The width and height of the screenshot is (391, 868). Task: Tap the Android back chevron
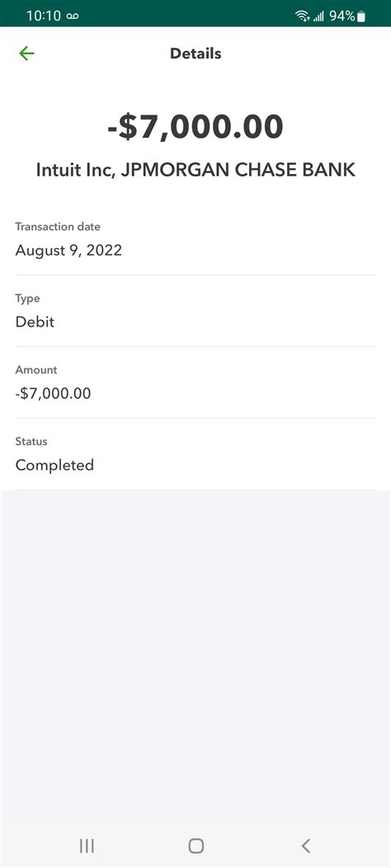pos(306,845)
